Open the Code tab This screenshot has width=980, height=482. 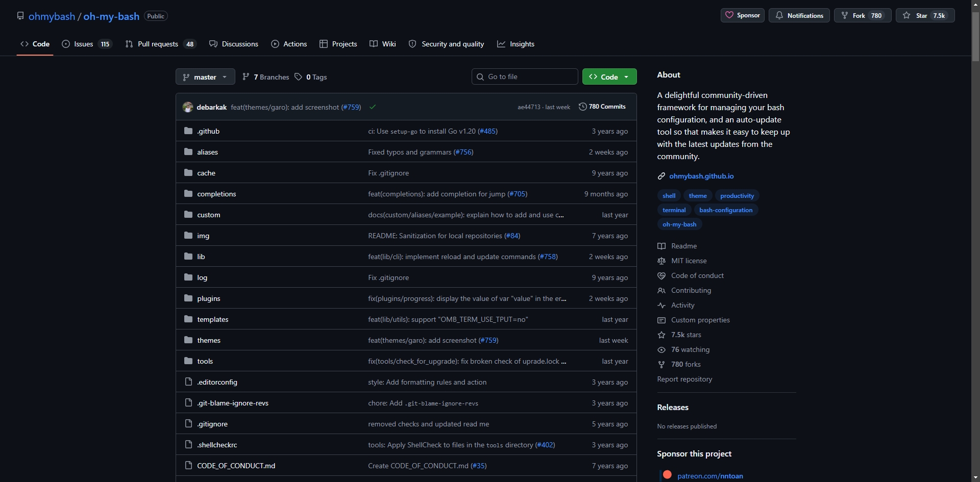click(x=35, y=44)
